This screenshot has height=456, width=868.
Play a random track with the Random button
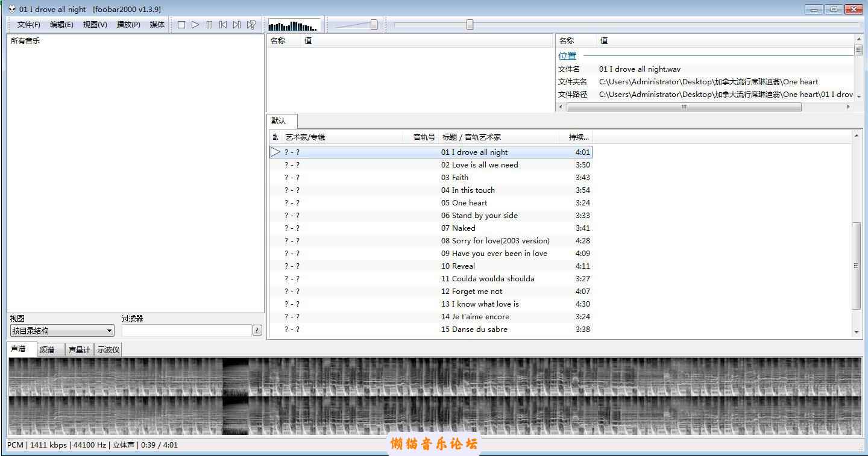click(251, 25)
